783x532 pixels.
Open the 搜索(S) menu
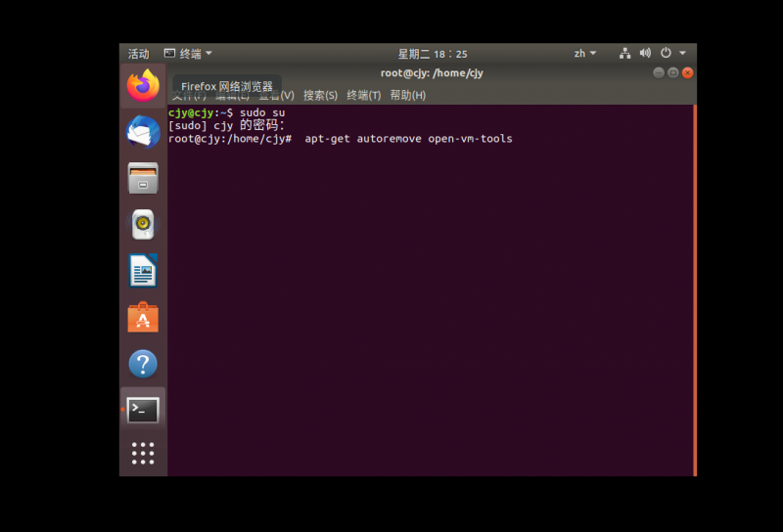[x=320, y=95]
